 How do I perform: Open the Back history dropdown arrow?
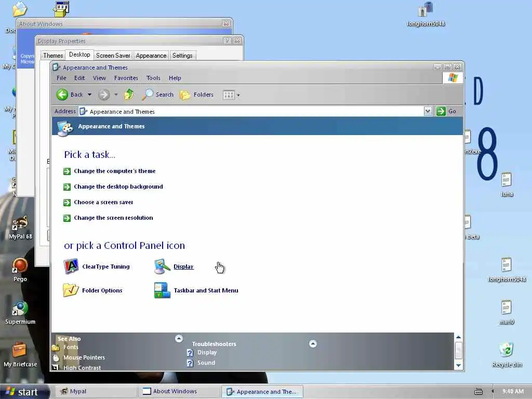tap(89, 95)
